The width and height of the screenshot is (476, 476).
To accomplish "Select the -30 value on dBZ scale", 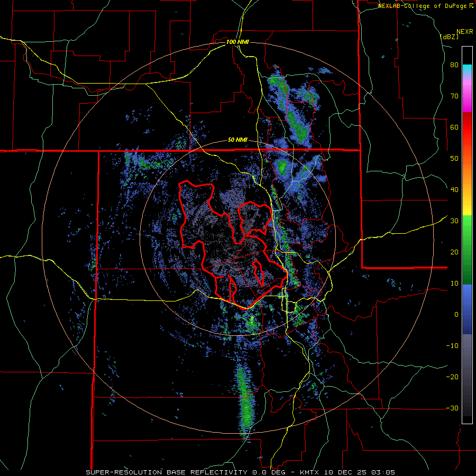I will coord(452,408).
